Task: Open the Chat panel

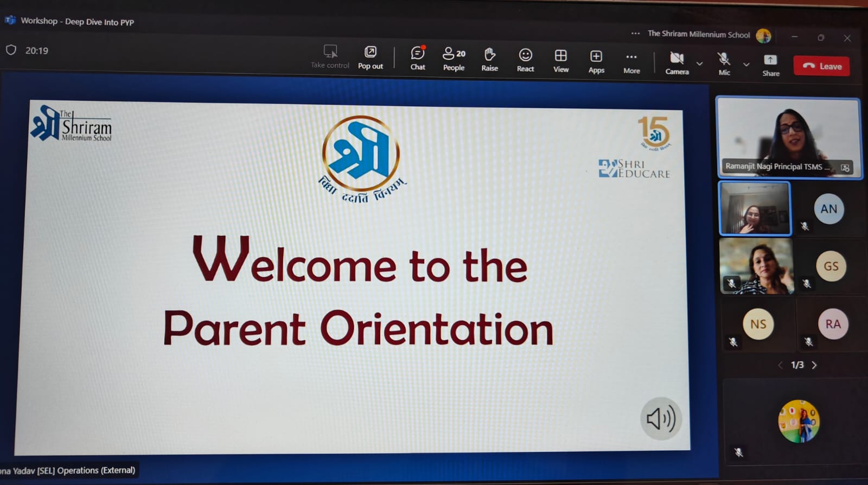Action: point(418,58)
